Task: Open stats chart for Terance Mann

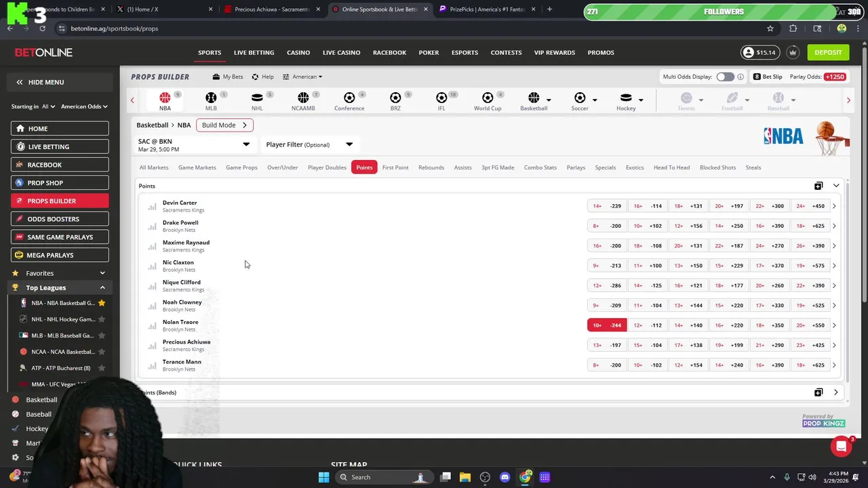Action: click(x=152, y=365)
